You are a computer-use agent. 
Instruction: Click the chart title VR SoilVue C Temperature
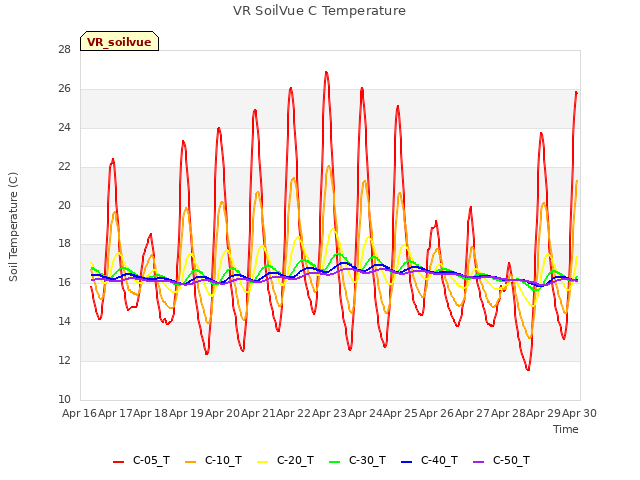(x=320, y=11)
